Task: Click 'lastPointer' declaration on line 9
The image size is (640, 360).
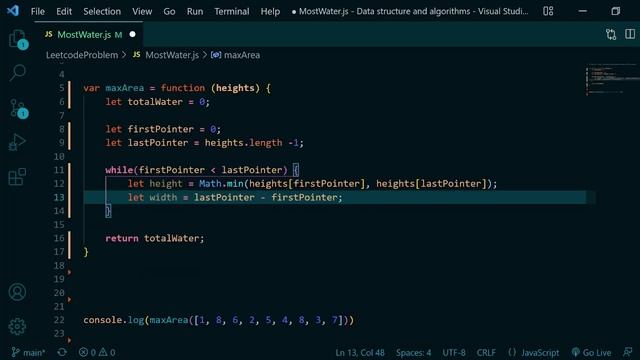Action: pos(158,143)
